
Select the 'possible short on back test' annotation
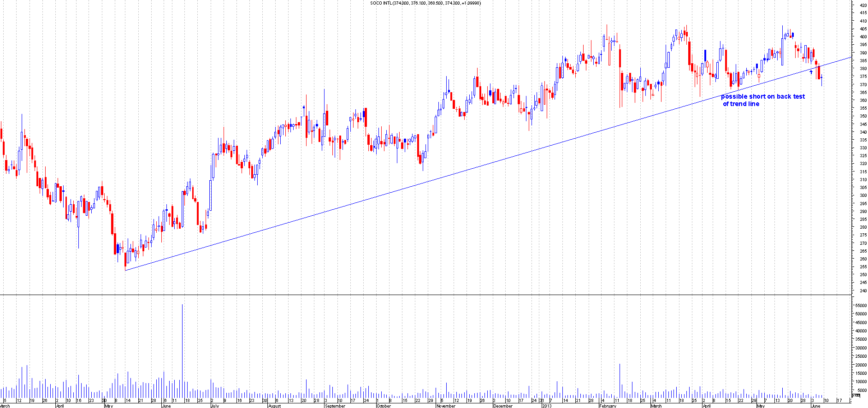762,97
